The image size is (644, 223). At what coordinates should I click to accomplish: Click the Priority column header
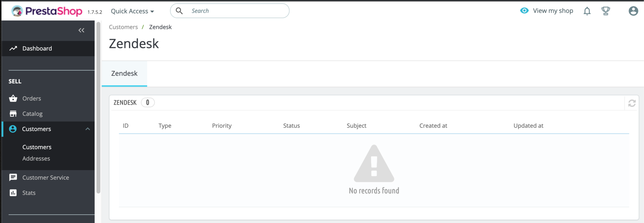pos(222,126)
